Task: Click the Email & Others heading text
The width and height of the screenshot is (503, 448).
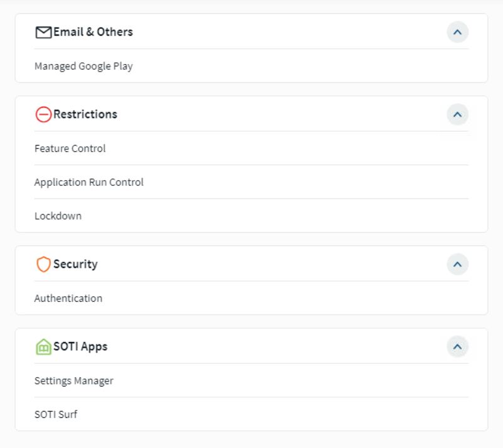Action: pos(93,32)
